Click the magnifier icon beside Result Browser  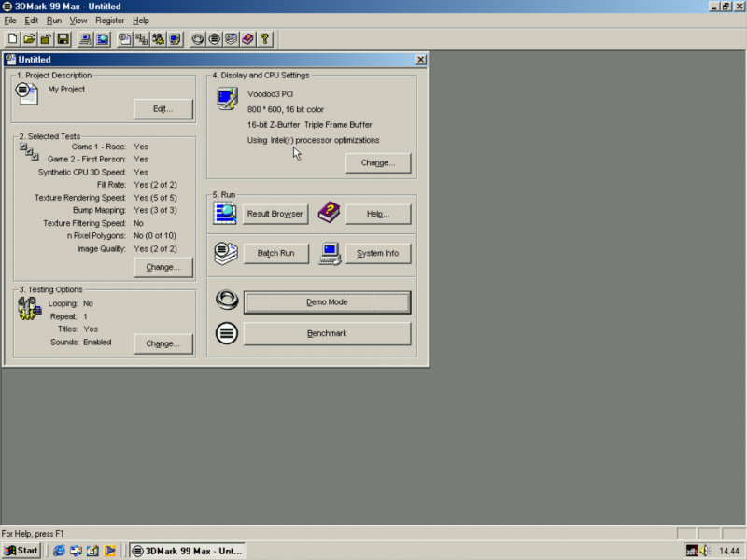pyautogui.click(x=225, y=214)
